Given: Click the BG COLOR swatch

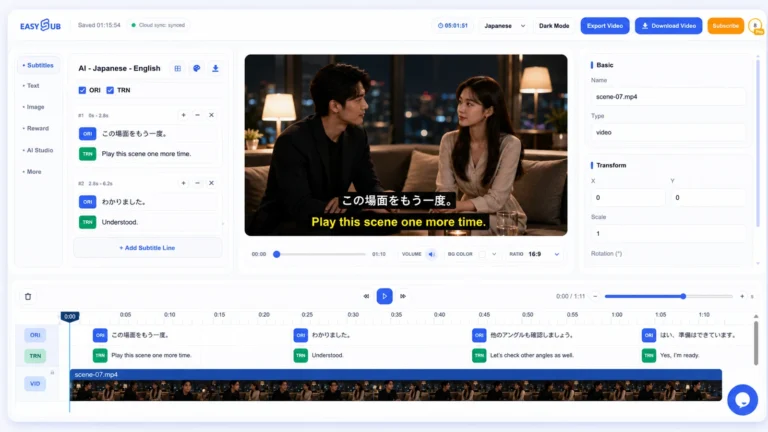Looking at the screenshot, I should 482,254.
